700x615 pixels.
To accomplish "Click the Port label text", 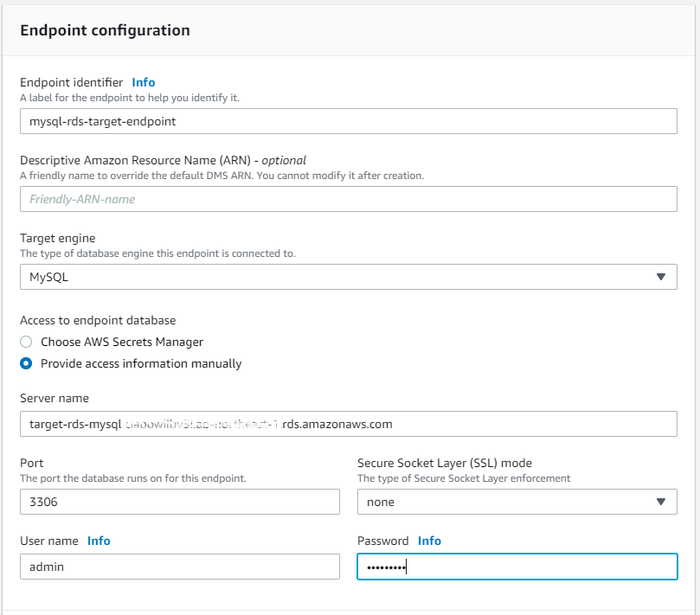I will [x=31, y=463].
